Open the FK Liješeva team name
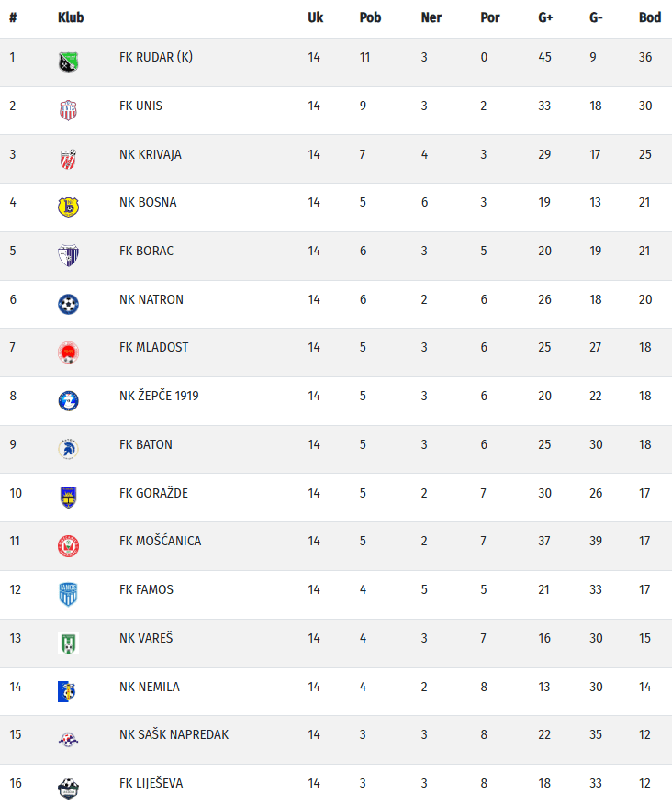 click(151, 783)
